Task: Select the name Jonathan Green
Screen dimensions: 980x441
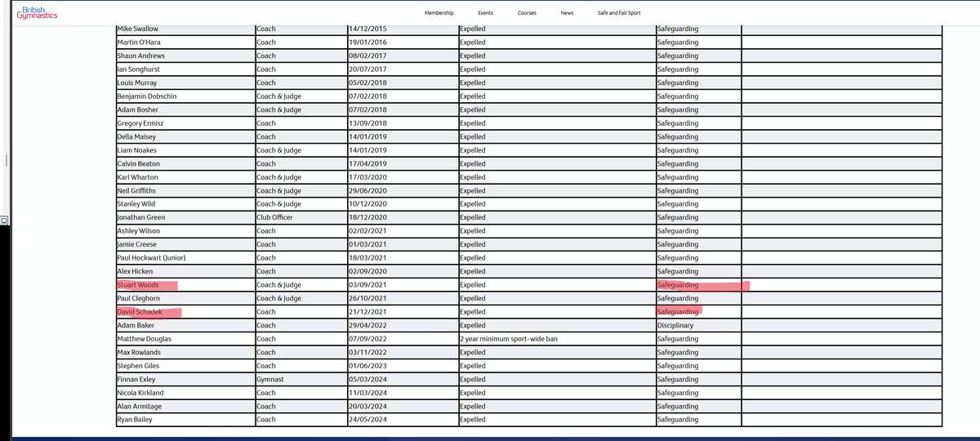Action: tap(141, 217)
